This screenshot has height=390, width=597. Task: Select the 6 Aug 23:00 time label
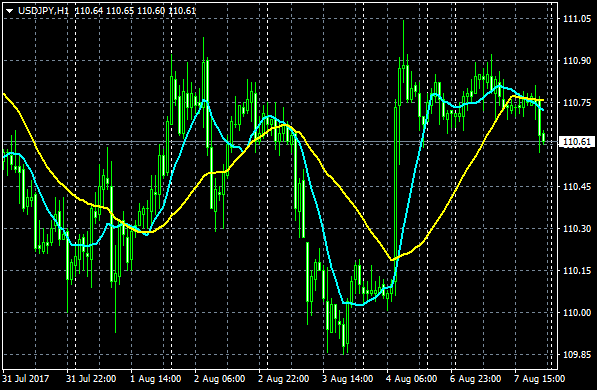click(x=475, y=379)
